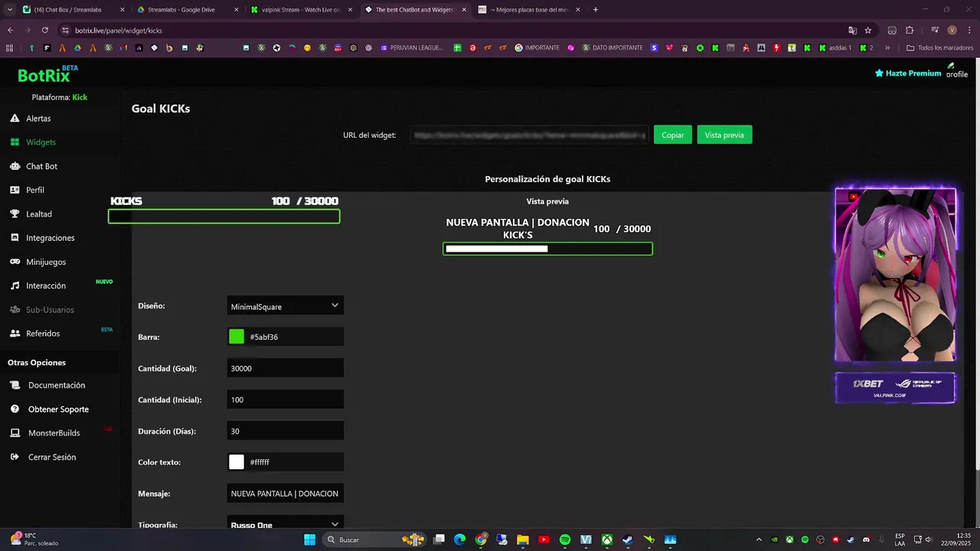Click the Windows Start button
This screenshot has width=980, height=551.
point(309,540)
